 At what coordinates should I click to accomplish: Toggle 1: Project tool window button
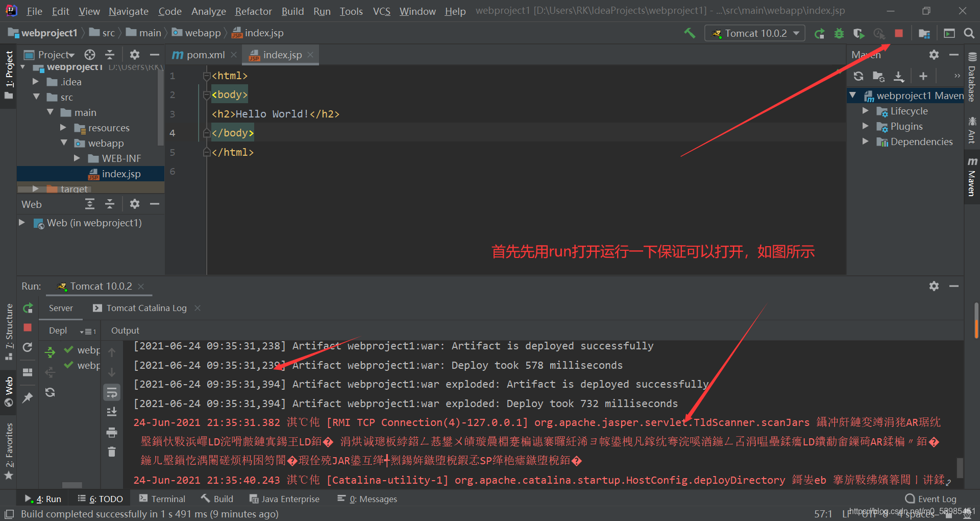tap(9, 76)
